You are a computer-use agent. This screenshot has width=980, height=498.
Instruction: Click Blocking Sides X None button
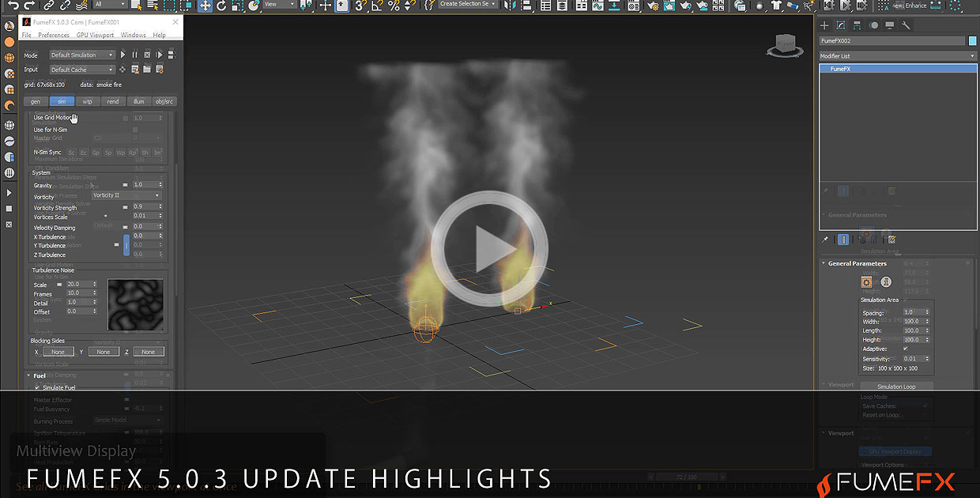[58, 352]
